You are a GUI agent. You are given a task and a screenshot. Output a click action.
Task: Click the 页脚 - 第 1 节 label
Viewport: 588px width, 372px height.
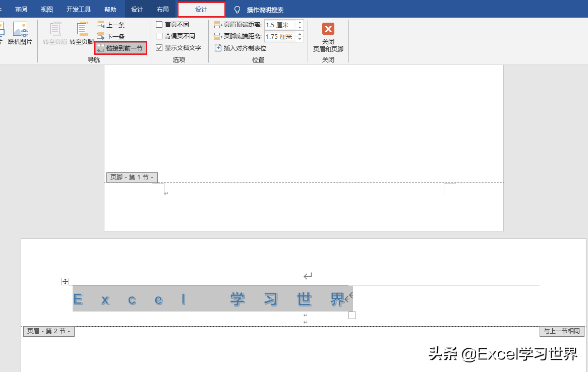coord(132,177)
